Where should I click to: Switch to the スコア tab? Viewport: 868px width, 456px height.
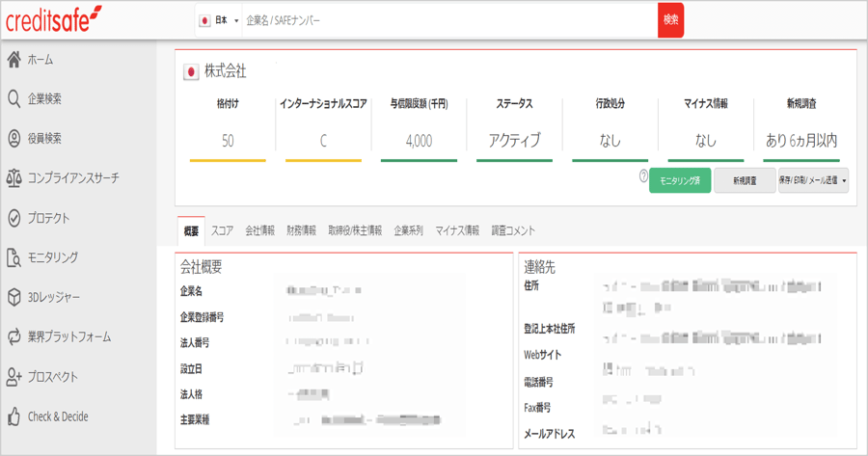222,230
